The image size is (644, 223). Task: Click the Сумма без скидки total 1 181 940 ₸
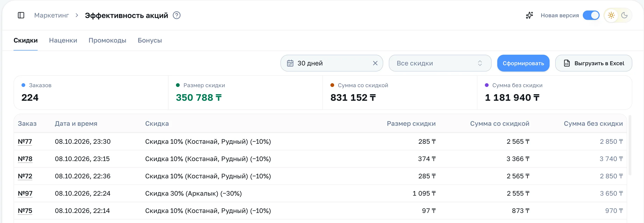[x=512, y=97]
